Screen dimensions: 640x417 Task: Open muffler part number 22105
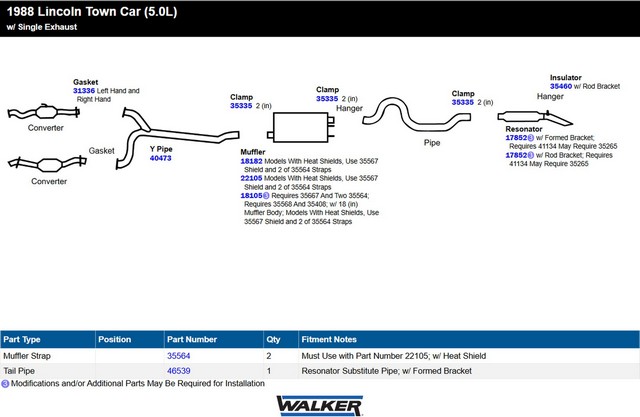(x=251, y=178)
